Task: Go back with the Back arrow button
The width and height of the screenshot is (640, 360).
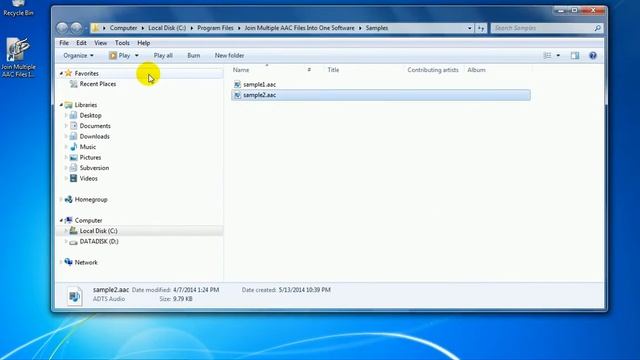Action: coord(62,28)
